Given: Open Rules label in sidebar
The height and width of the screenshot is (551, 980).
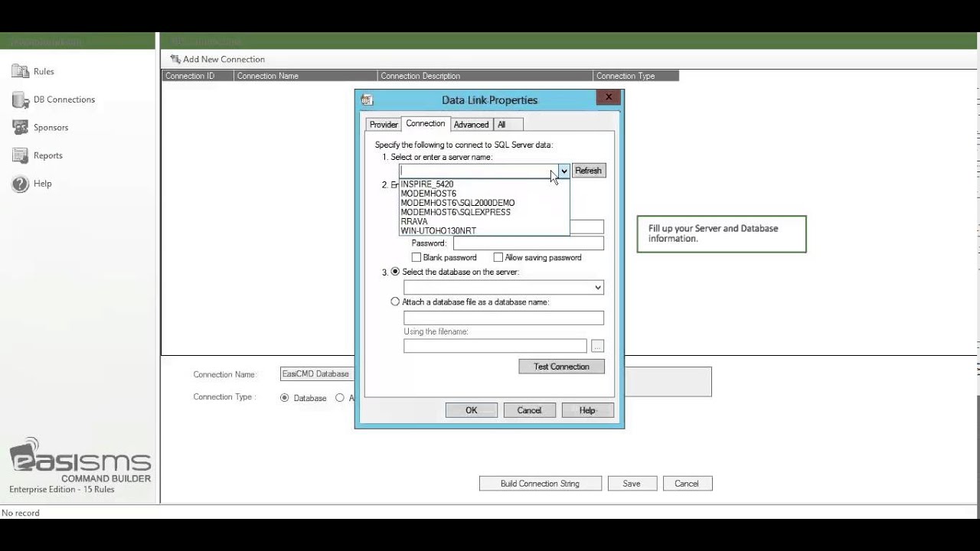Looking at the screenshot, I should click(x=44, y=71).
